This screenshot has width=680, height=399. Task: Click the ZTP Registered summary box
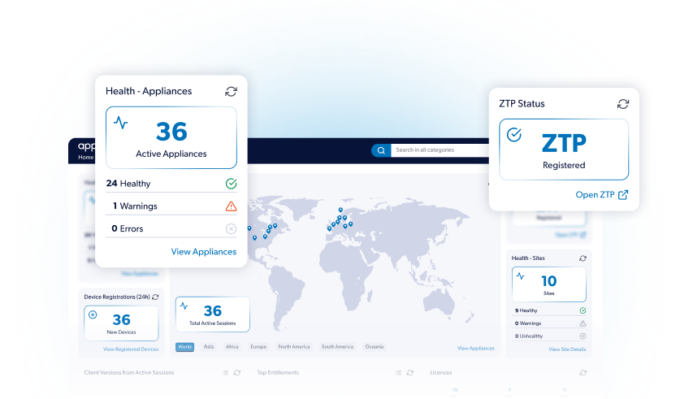pyautogui.click(x=564, y=150)
